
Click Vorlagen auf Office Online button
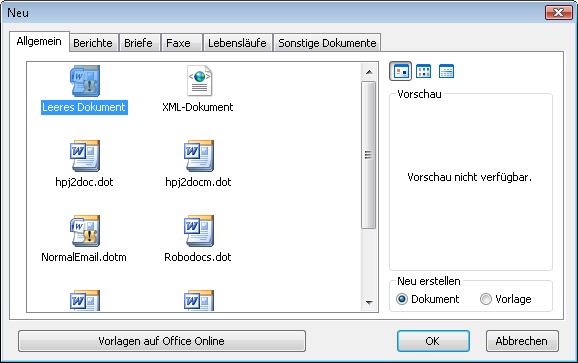click(x=162, y=341)
